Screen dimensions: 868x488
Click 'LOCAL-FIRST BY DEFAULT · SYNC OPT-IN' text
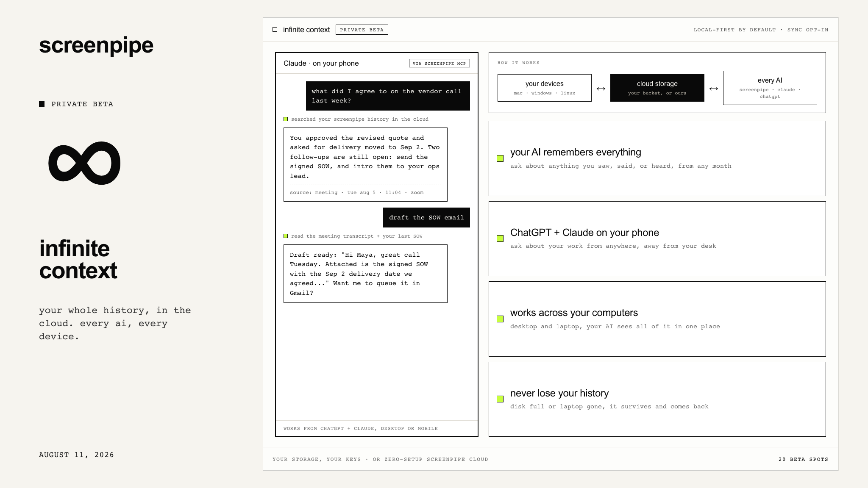click(761, 30)
